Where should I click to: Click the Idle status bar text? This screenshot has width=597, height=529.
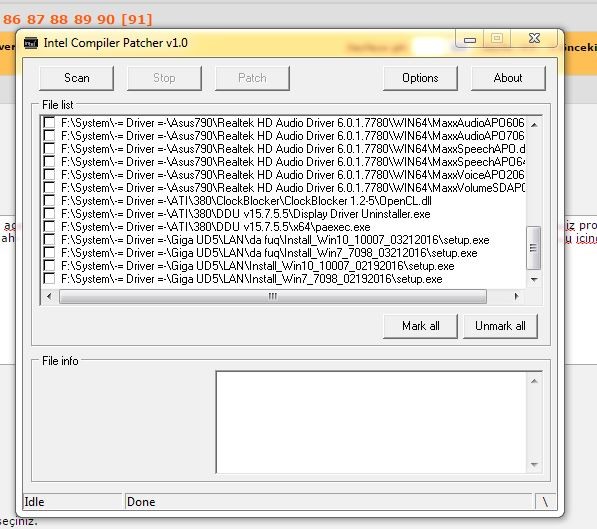pyautogui.click(x=34, y=502)
